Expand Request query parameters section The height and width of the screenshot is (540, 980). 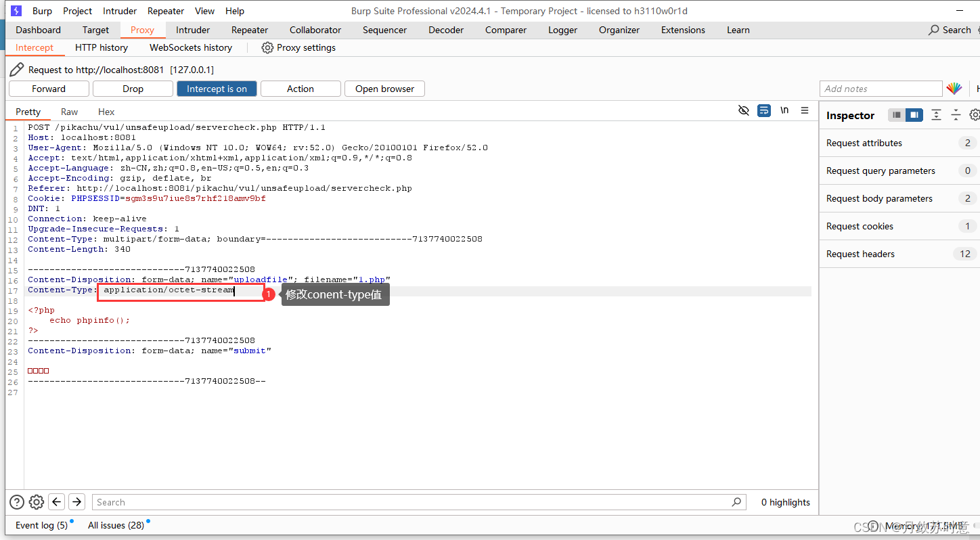tap(899, 171)
